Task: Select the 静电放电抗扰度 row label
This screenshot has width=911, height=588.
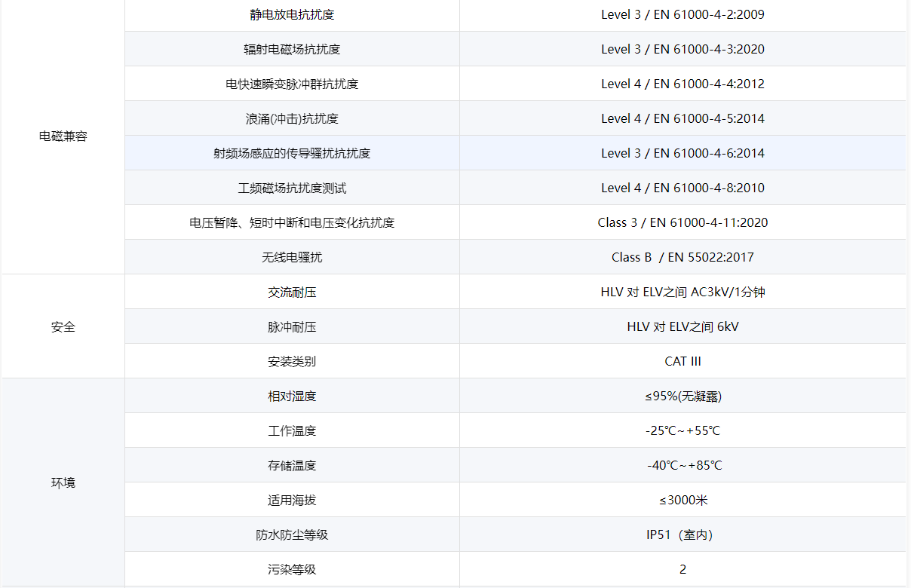Action: [x=292, y=14]
